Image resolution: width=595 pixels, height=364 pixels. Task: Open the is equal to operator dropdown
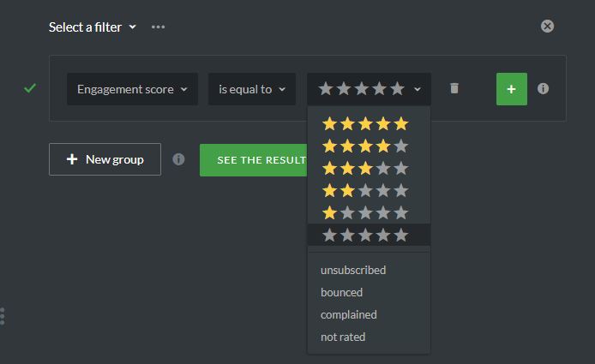[251, 89]
